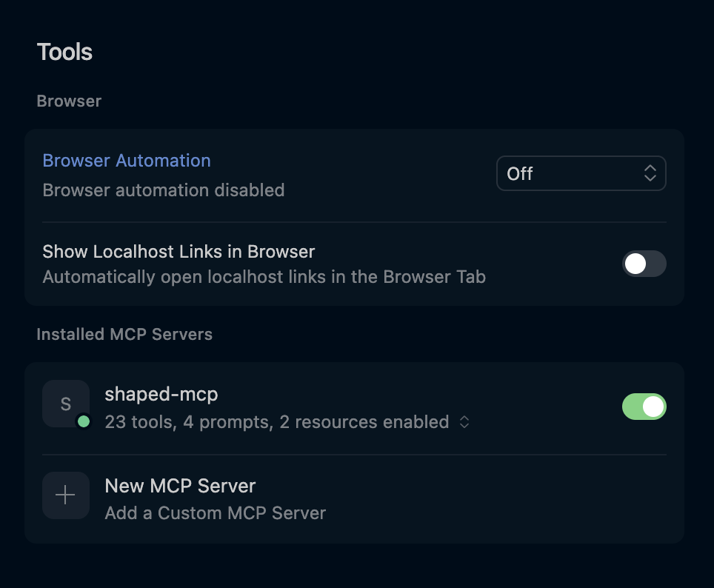714x588 pixels.
Task: Enable Show Localhost Links in Browser
Action: coord(644,264)
